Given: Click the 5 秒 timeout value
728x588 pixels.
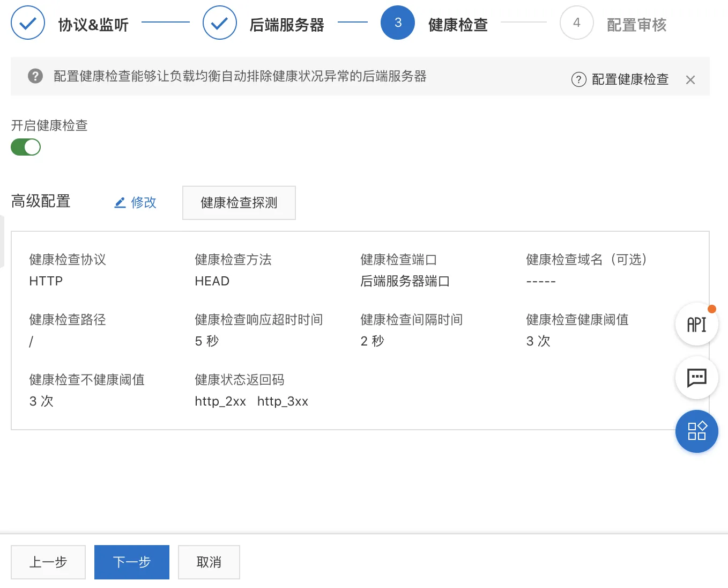Looking at the screenshot, I should (207, 341).
